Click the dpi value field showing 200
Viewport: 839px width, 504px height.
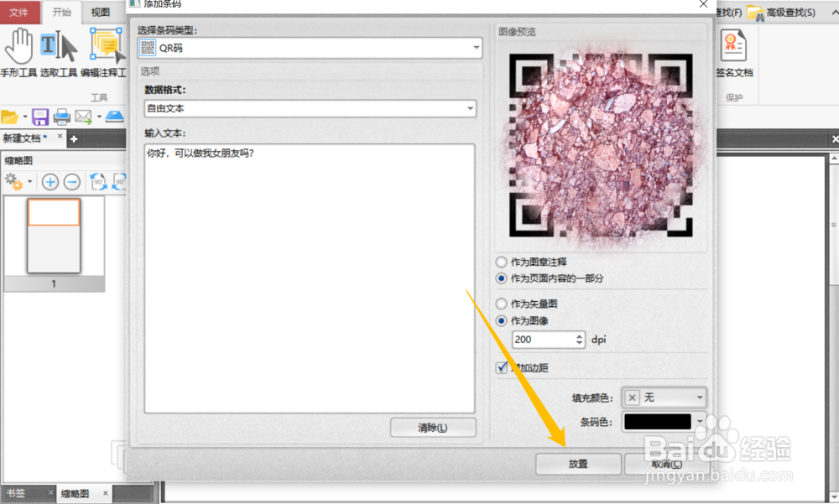point(544,340)
